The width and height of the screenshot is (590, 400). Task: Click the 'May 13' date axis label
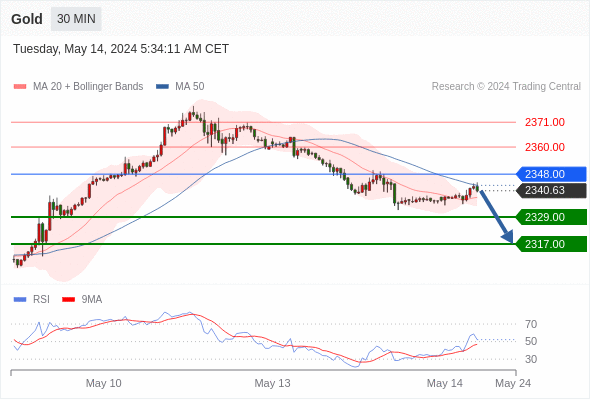(272, 383)
